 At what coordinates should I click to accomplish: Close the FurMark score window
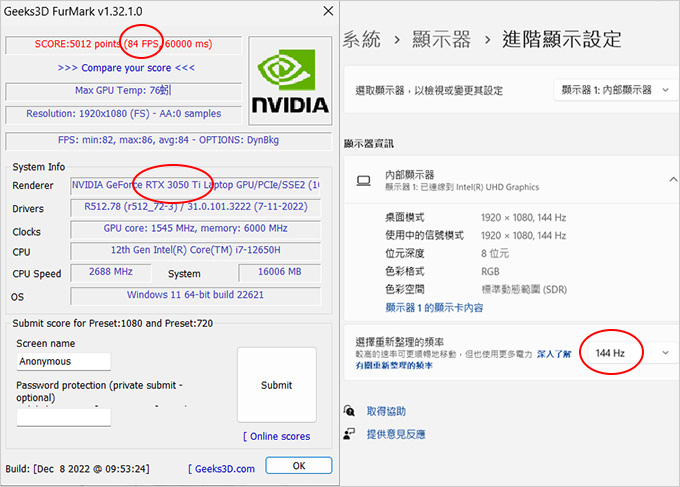(328, 11)
